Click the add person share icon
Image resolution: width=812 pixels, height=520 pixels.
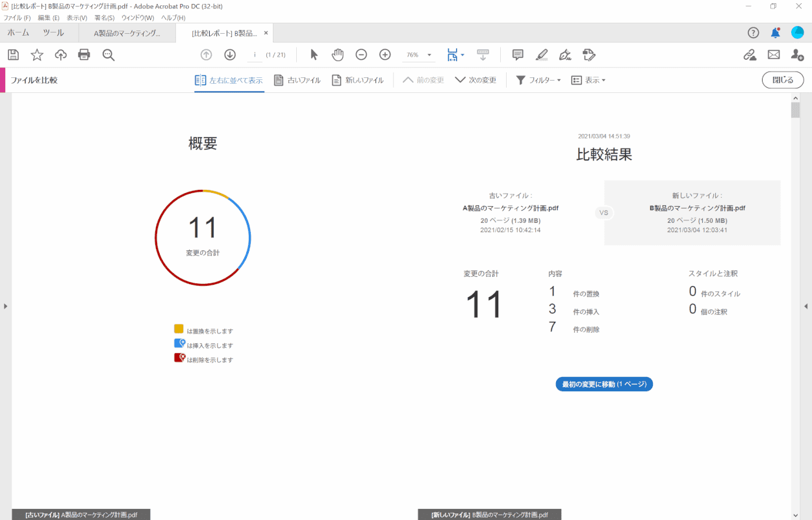tap(797, 55)
